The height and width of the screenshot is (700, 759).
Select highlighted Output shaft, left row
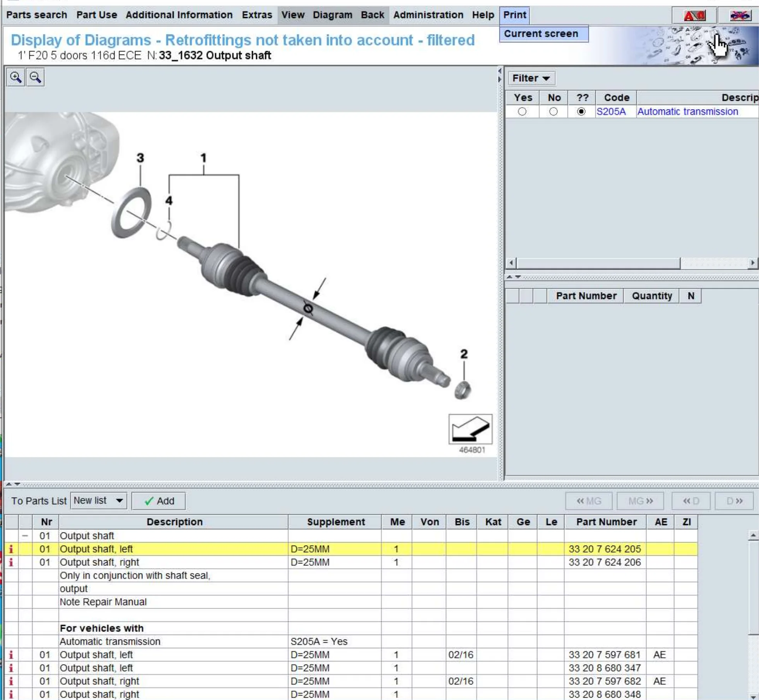[x=351, y=549]
